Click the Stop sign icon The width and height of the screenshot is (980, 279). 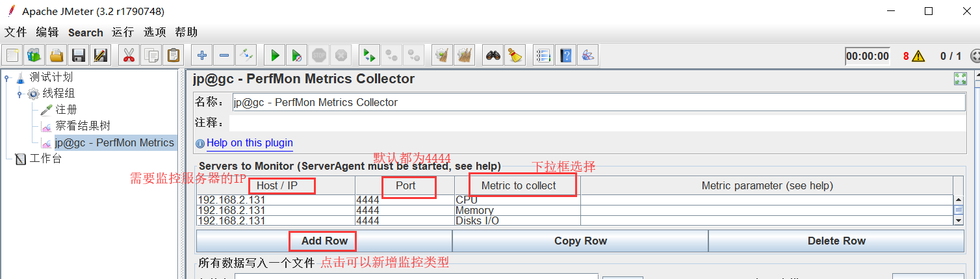pos(318,56)
